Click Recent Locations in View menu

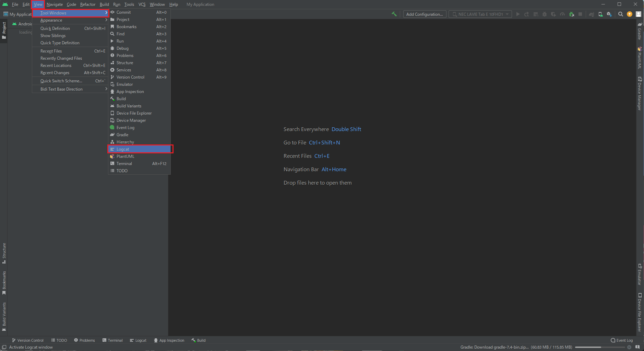tap(70, 66)
